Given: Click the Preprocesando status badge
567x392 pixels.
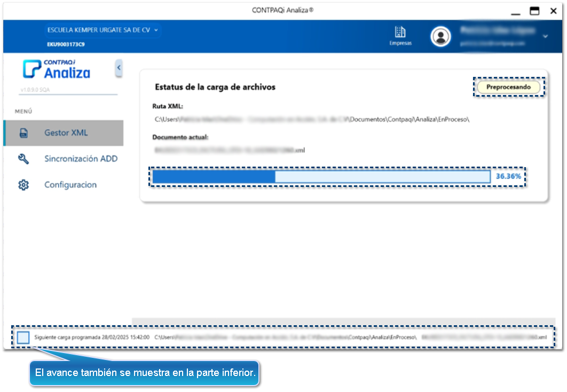Looking at the screenshot, I should click(x=508, y=87).
